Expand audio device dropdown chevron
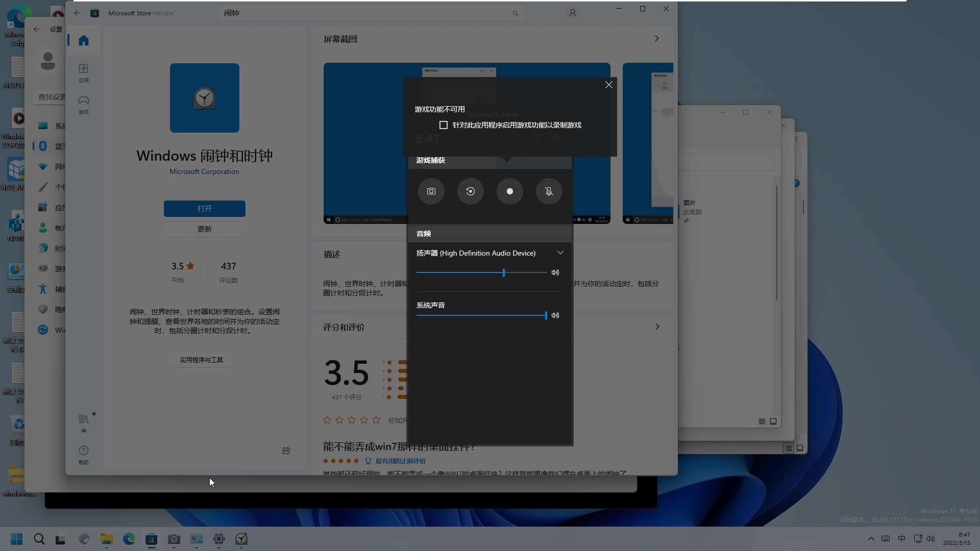 point(560,253)
